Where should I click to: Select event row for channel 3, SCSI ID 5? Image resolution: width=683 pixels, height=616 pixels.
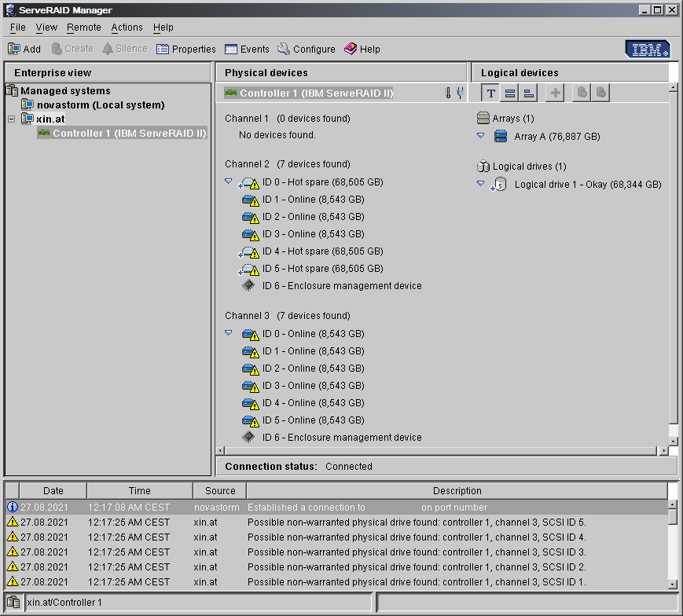[336, 522]
